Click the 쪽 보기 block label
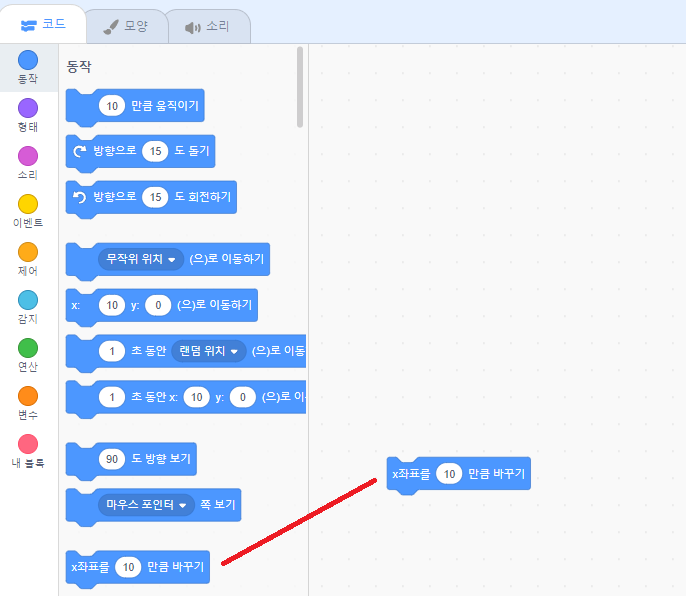686x596 pixels. [217, 505]
